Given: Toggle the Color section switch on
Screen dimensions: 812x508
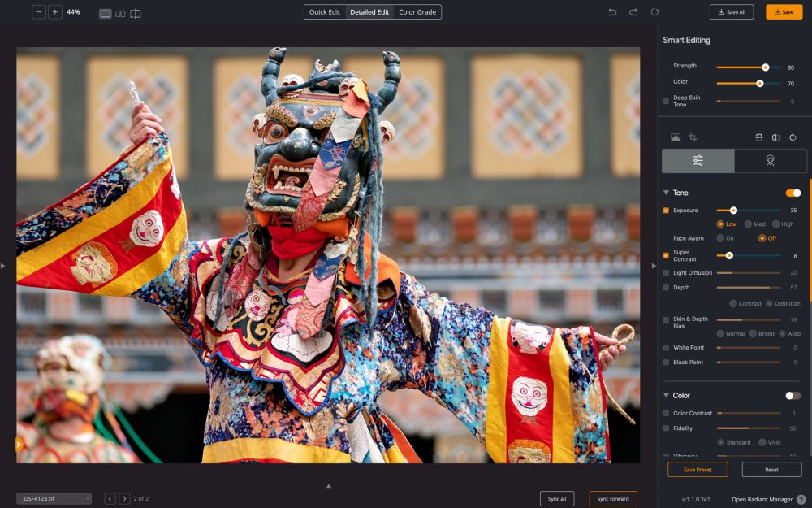Looking at the screenshot, I should click(793, 396).
